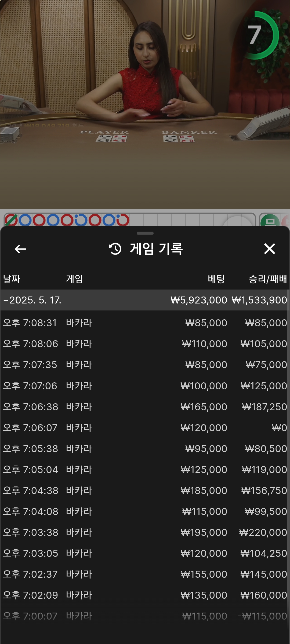
Task: Open the 오후 7:06:07 record with ₩0 result
Action: (145, 428)
